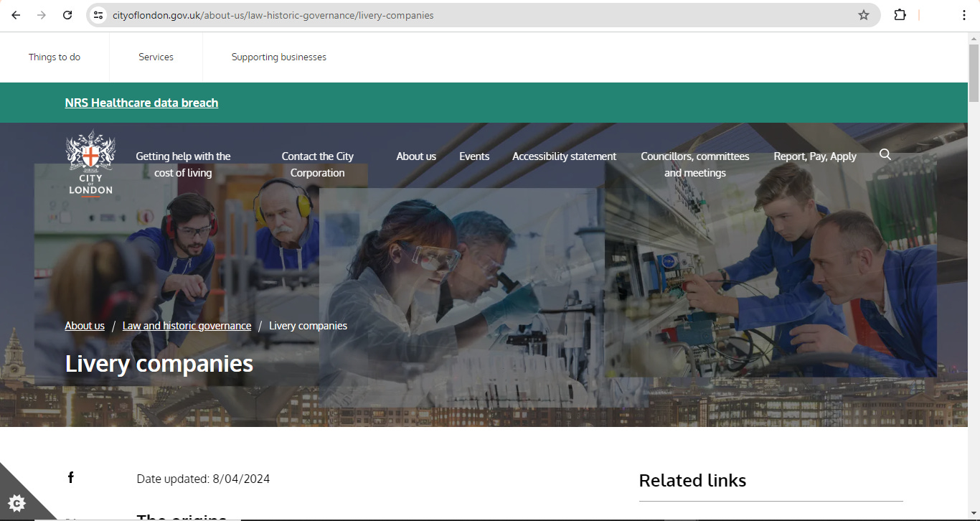980x521 pixels.
Task: Open the browser extensions puzzle icon
Action: (x=900, y=15)
